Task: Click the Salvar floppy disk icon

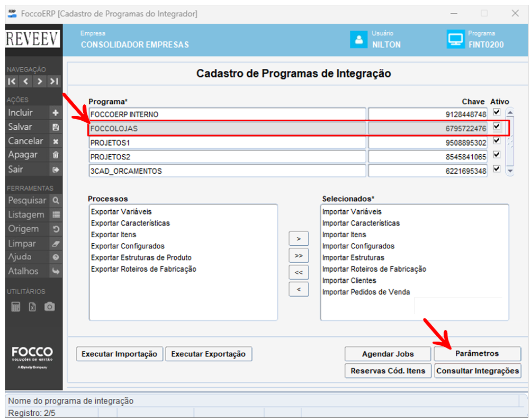Action: coord(56,127)
